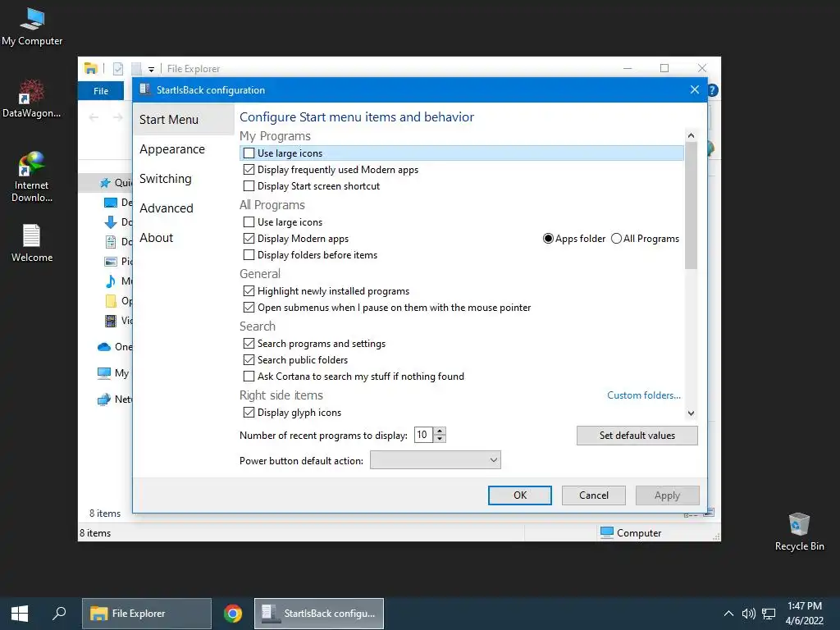The image size is (840, 630).
Task: Open My Computer desktop icon
Action: [x=32, y=27]
